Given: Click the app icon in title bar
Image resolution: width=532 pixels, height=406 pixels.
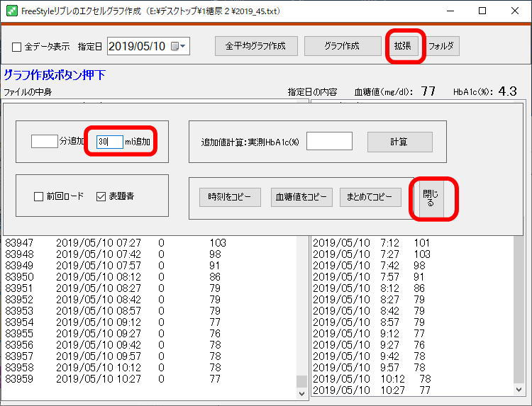Looking at the screenshot, I should tap(11, 11).
